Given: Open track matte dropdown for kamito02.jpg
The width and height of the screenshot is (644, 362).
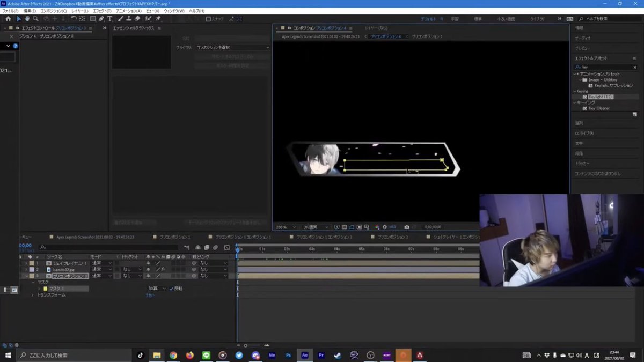Looking at the screenshot, I should click(x=131, y=269).
